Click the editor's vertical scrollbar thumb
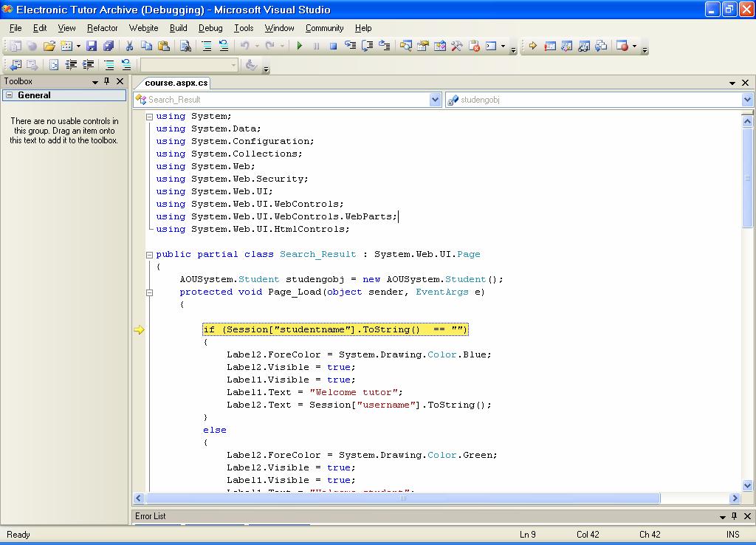This screenshot has height=545, width=756. coord(747,177)
